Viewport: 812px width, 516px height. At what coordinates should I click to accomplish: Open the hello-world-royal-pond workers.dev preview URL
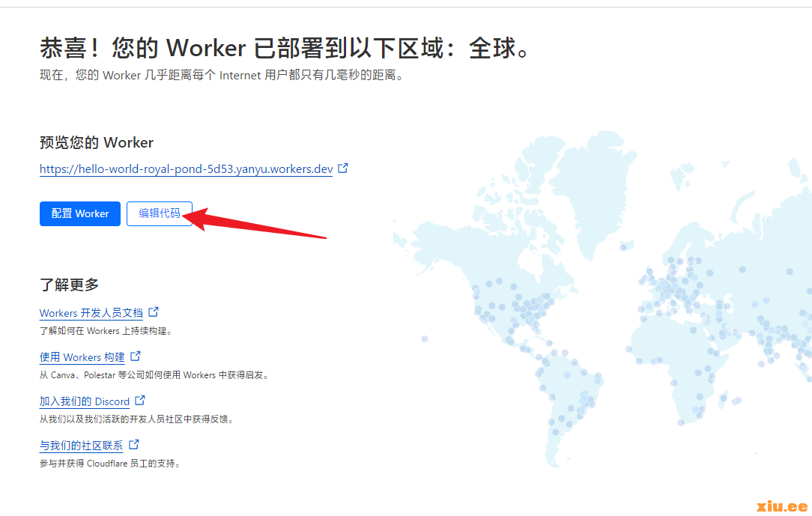click(186, 169)
